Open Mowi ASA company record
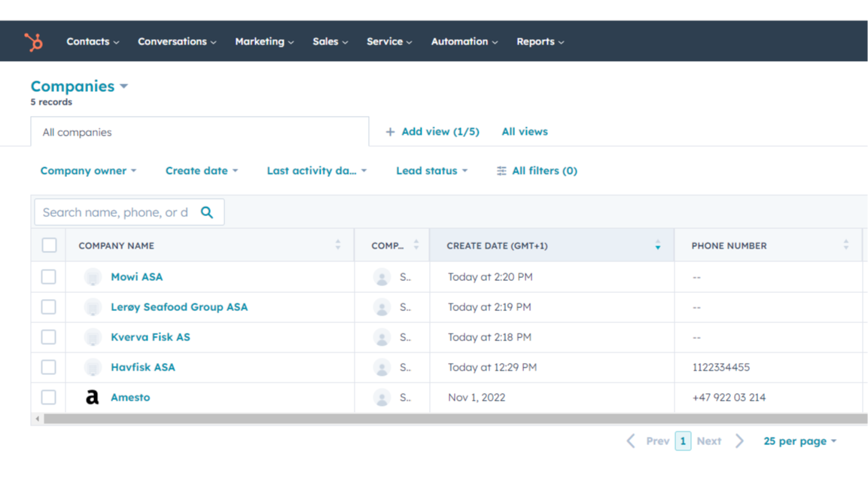The height and width of the screenshot is (488, 868). (x=137, y=277)
